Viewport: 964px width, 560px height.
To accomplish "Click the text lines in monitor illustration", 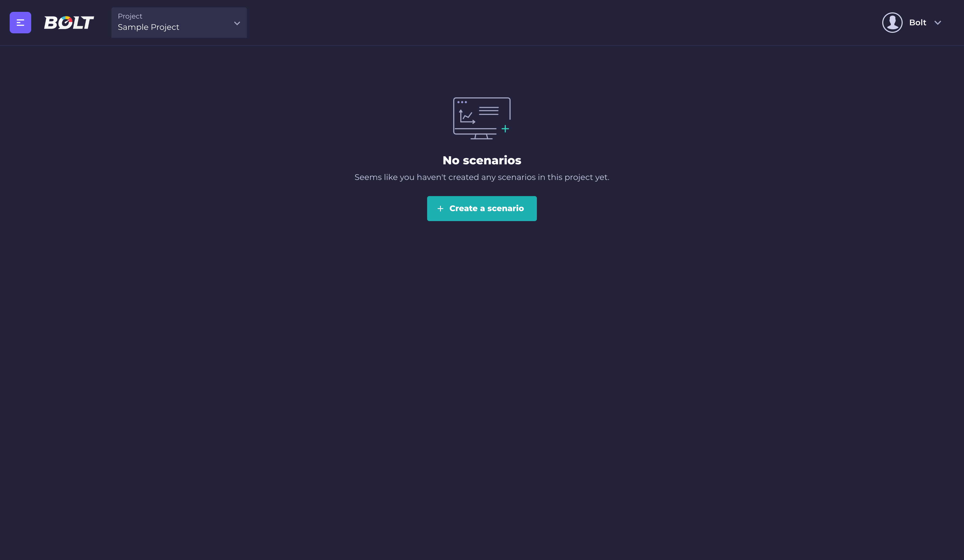I will tap(488, 111).
